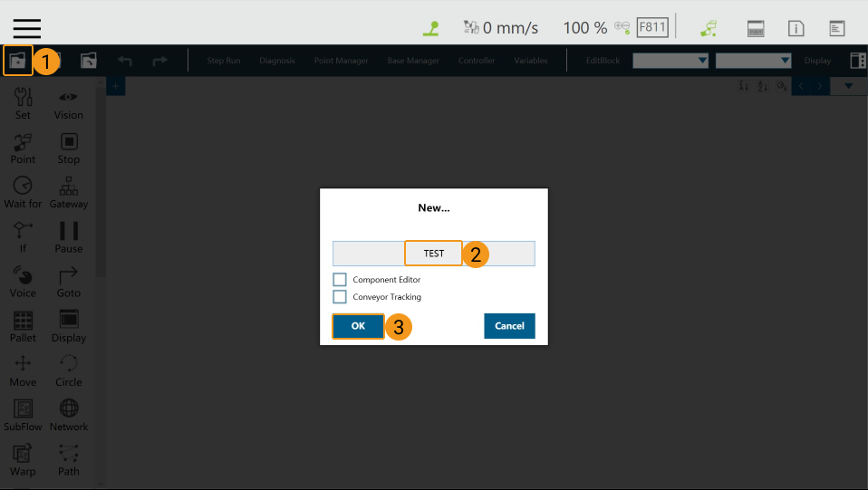The height and width of the screenshot is (490, 868).
Task: Select the Vision node
Action: (x=69, y=103)
